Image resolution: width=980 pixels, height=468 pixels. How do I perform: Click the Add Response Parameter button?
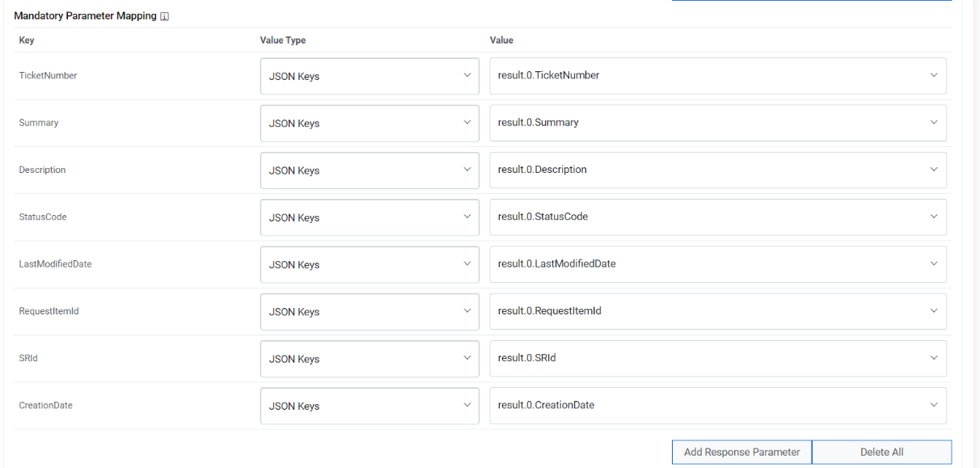741,452
